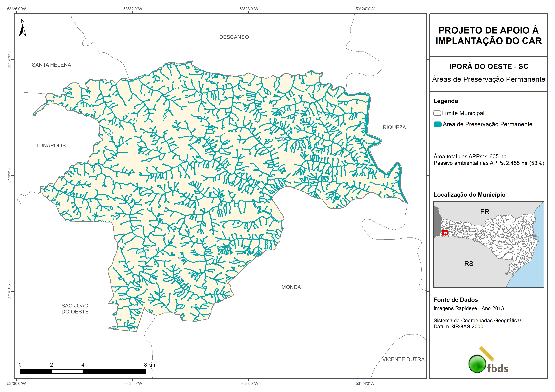Click the red location marker in inset map
Image resolution: width=555 pixels, height=392 pixels.
pos(445,233)
